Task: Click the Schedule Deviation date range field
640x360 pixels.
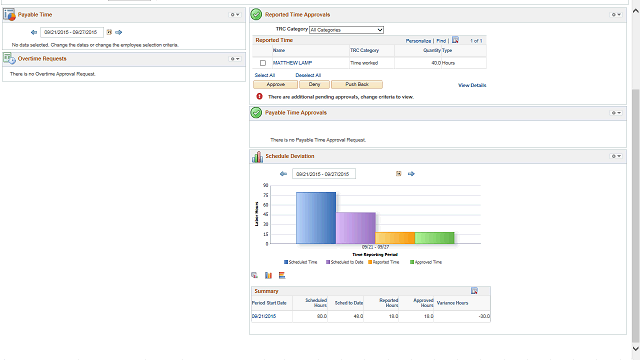Action: point(324,174)
